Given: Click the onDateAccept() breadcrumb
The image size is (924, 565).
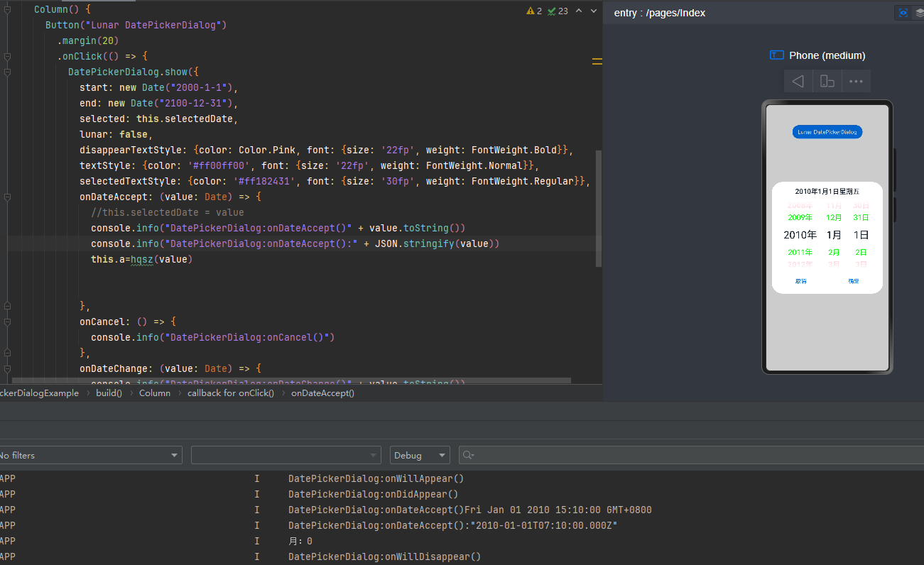Looking at the screenshot, I should pos(322,393).
